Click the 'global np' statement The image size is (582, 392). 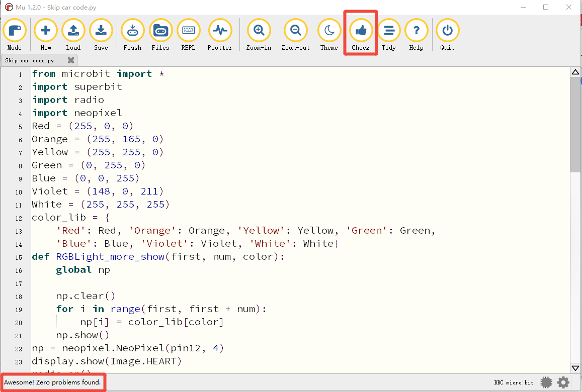83,269
